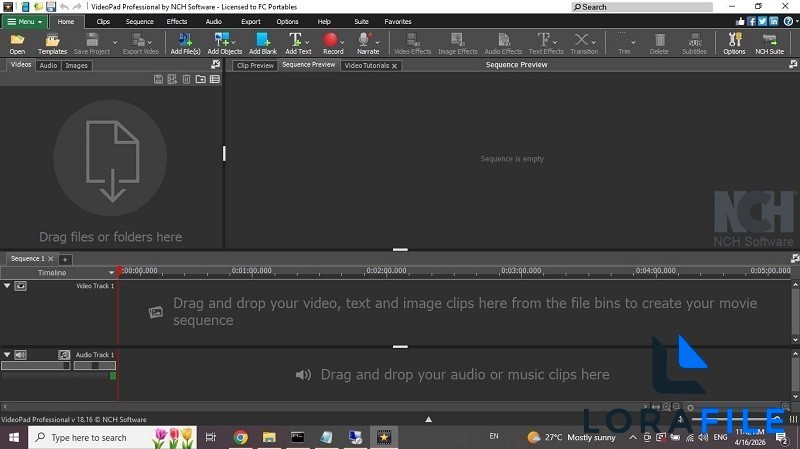Open Google Chrome from the taskbar
This screenshot has height=449, width=800.
click(x=241, y=437)
